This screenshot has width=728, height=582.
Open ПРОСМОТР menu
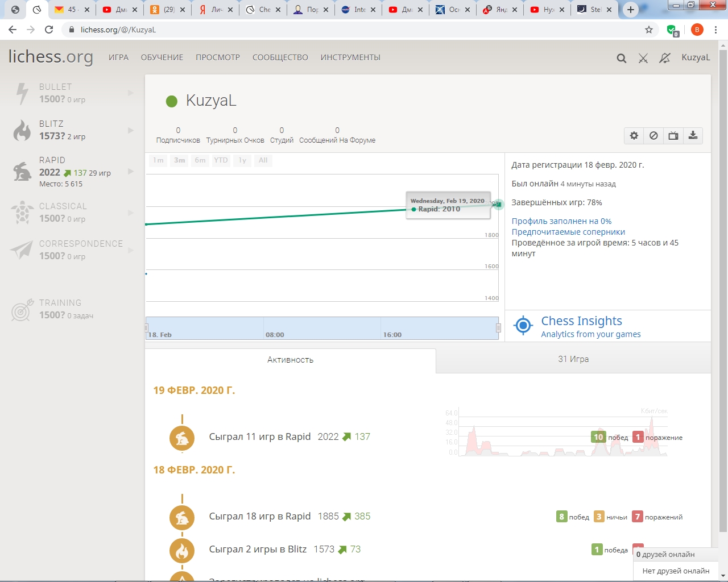point(218,57)
